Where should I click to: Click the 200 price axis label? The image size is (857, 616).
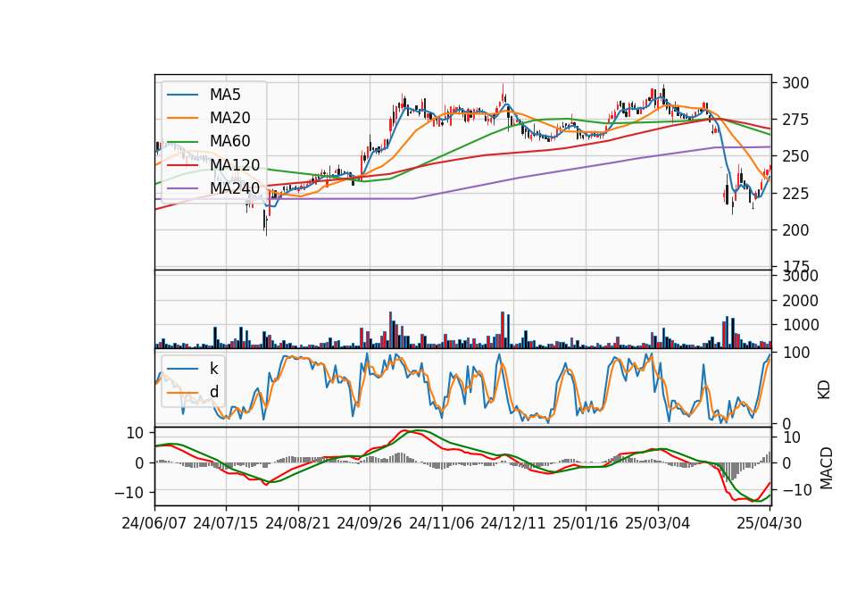click(795, 230)
